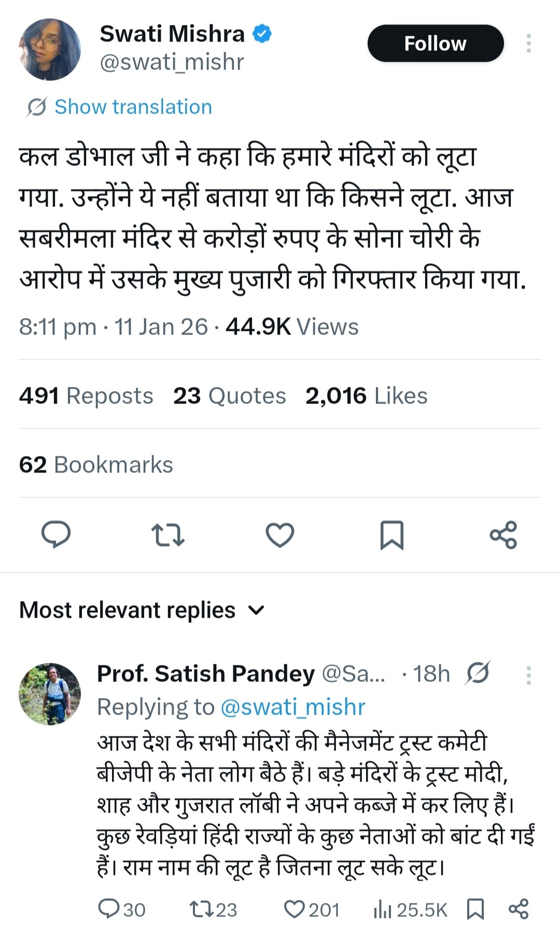Share the main post
560x933 pixels.
503,535
